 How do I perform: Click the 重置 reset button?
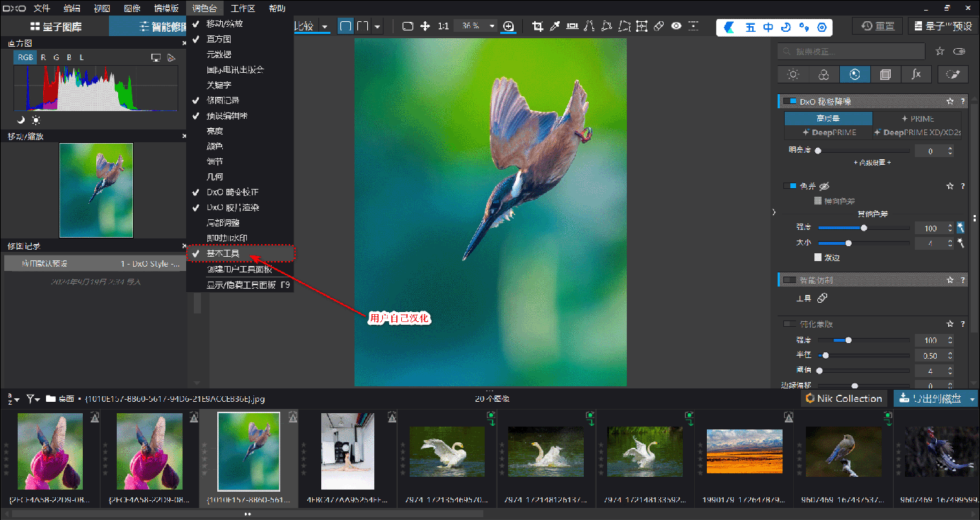pos(877,26)
